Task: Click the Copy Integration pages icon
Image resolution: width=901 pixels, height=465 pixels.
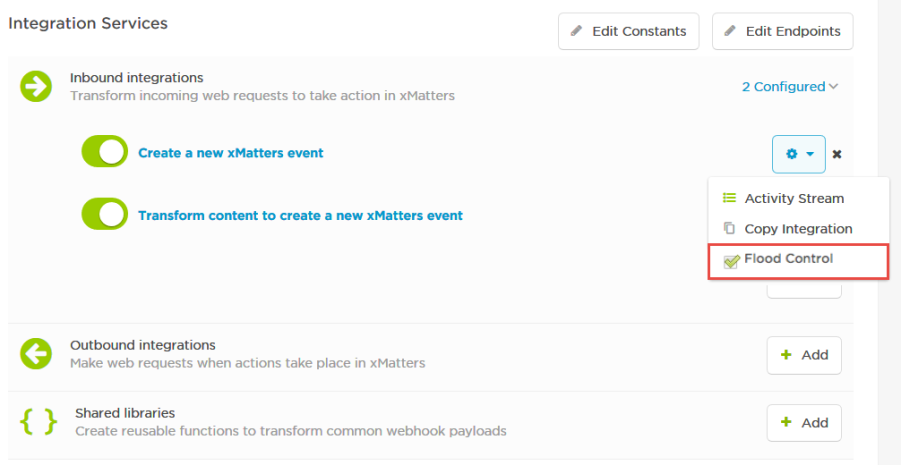Action: [x=729, y=229]
